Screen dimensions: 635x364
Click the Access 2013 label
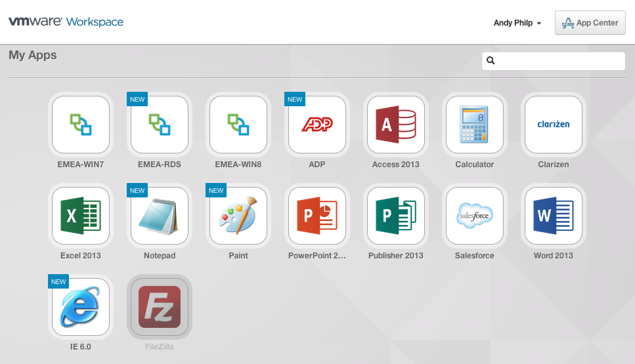tap(396, 165)
